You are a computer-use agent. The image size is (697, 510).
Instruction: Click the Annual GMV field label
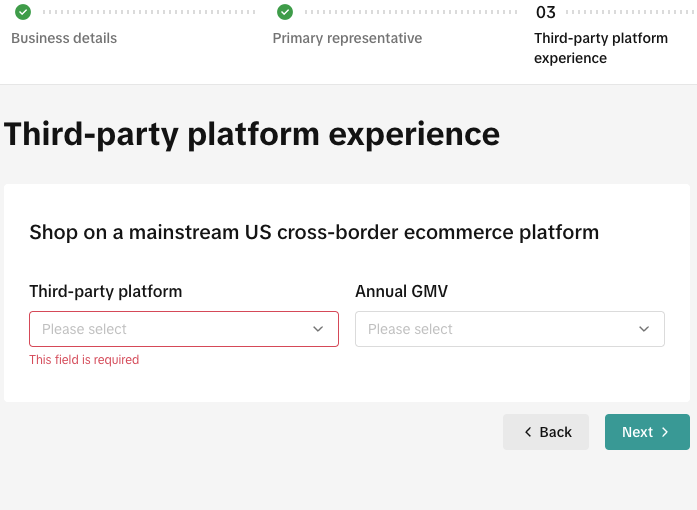401,291
